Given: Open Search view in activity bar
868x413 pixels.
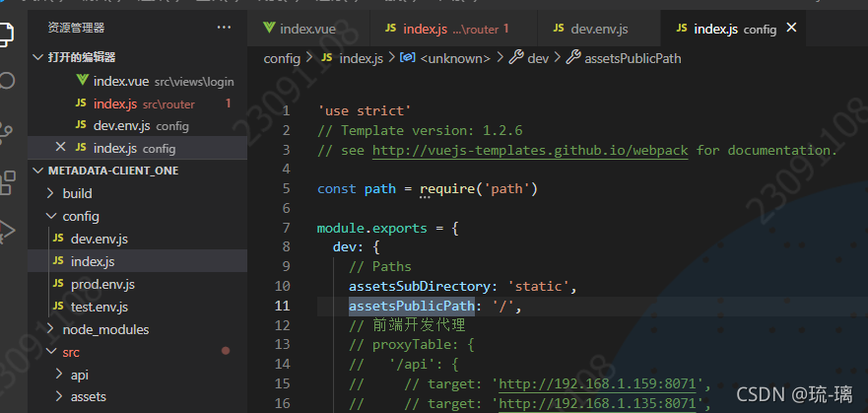Looking at the screenshot, I should tap(6, 82).
